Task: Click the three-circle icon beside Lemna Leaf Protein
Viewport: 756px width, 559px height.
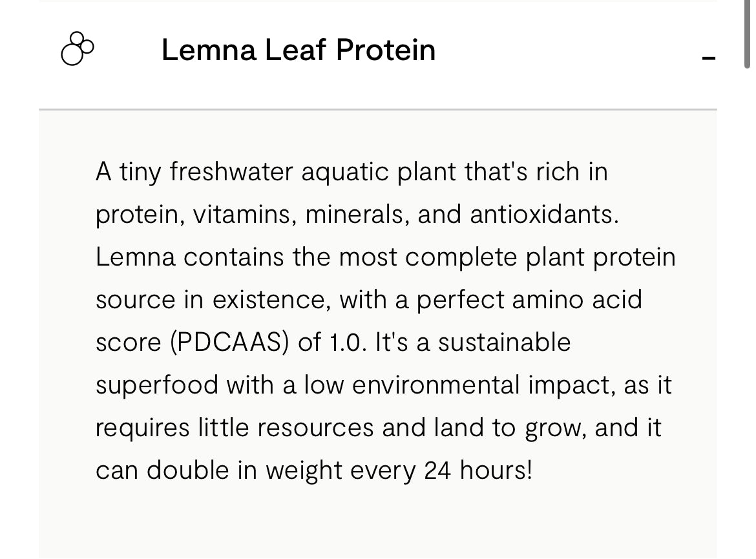Action: point(77,49)
